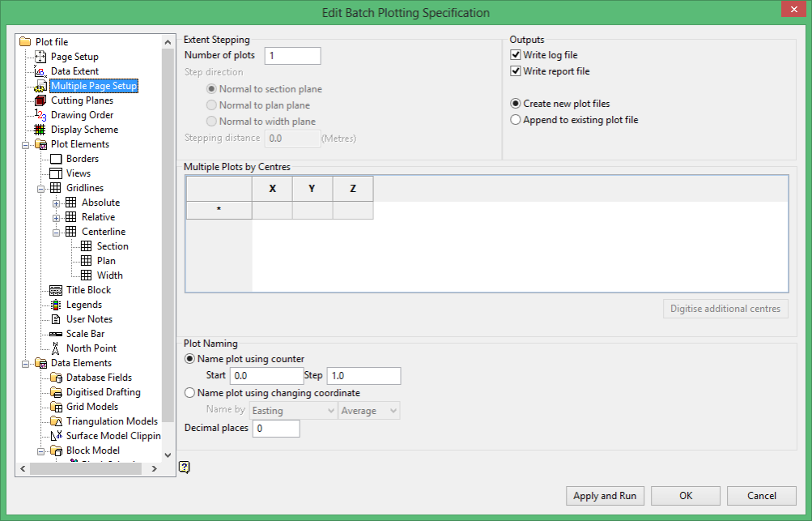Expand the Absolute gridlines node

click(x=56, y=203)
